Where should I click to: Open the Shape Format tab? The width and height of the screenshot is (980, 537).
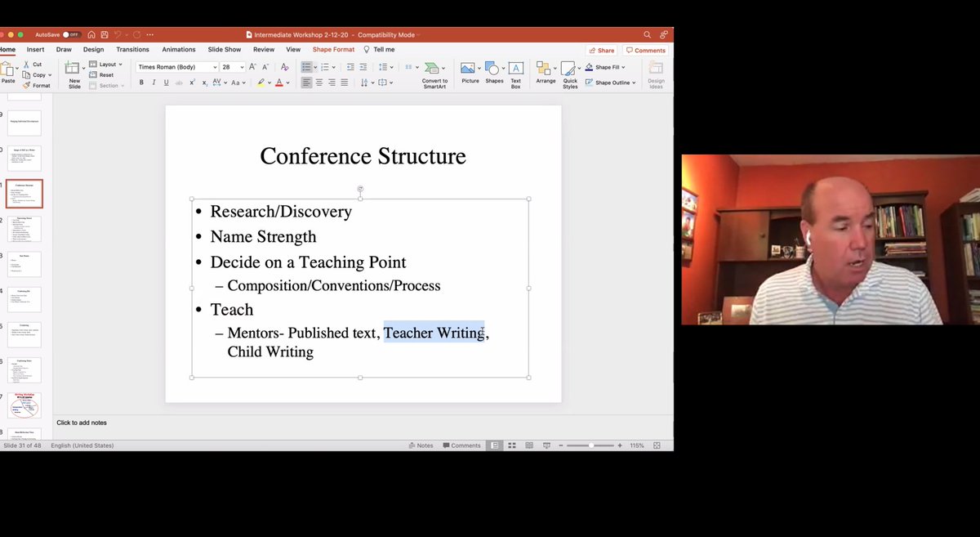pos(333,50)
